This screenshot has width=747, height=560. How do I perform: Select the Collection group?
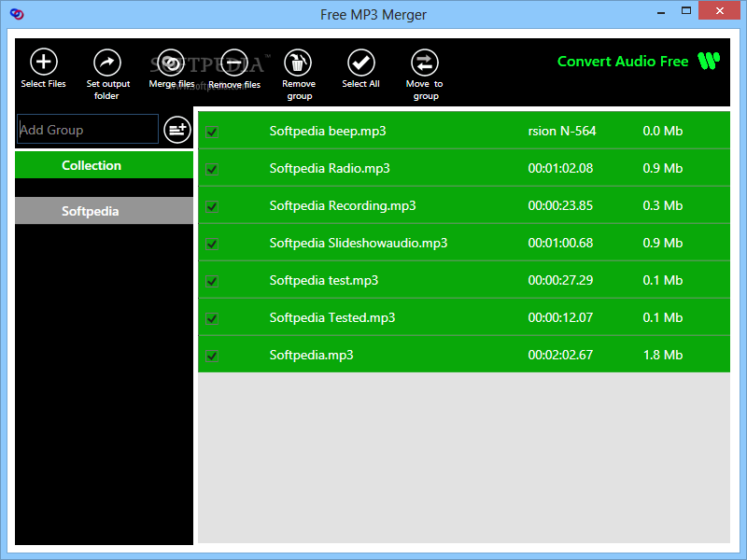point(104,165)
